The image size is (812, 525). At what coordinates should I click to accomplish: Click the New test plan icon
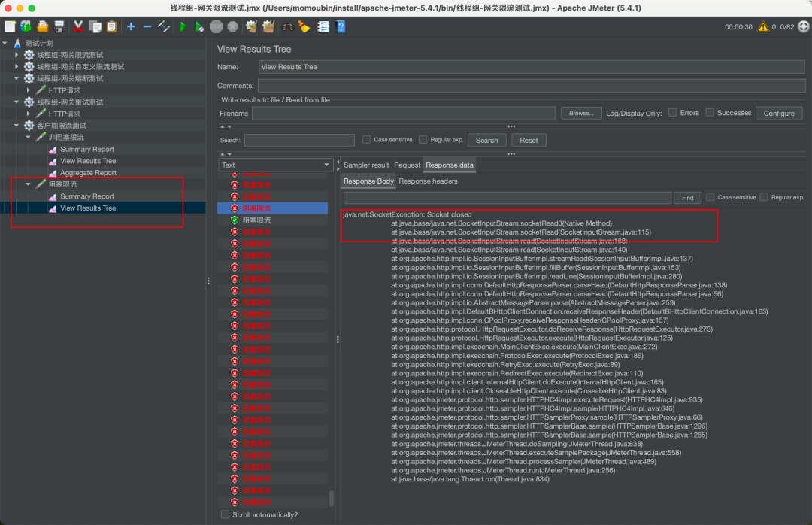pos(10,26)
